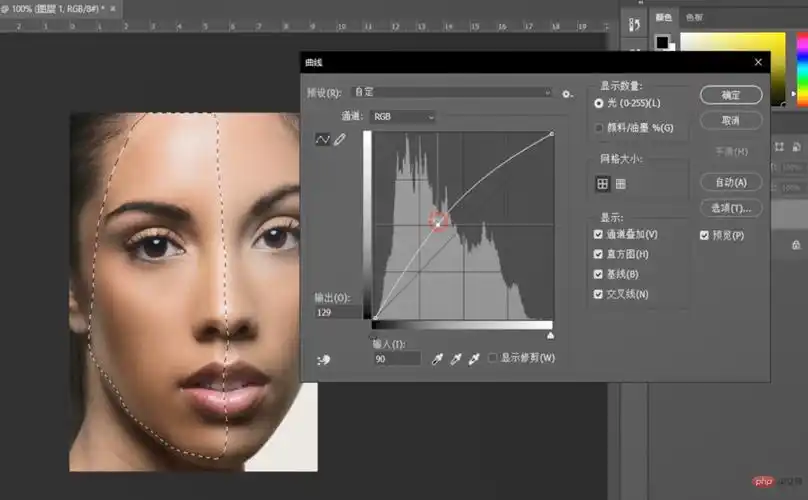Image resolution: width=808 pixels, height=500 pixels.
Task: Open the preset options gear menu
Action: pyautogui.click(x=567, y=93)
